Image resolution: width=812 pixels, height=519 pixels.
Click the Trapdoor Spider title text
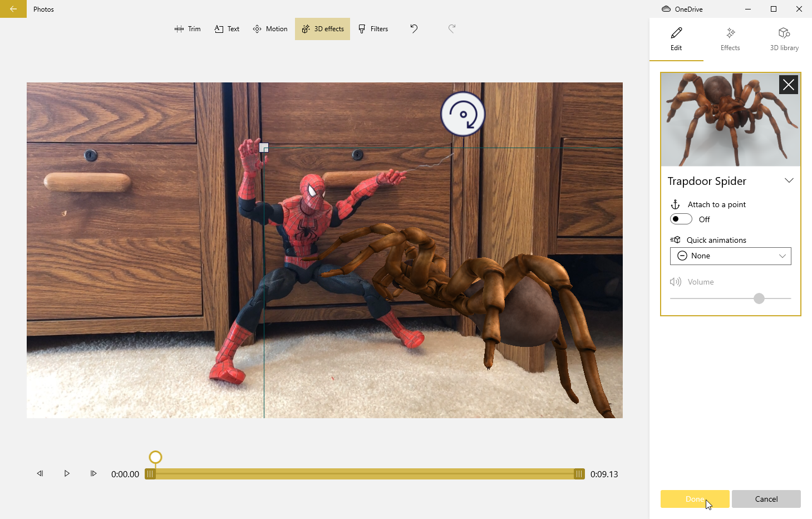(707, 181)
